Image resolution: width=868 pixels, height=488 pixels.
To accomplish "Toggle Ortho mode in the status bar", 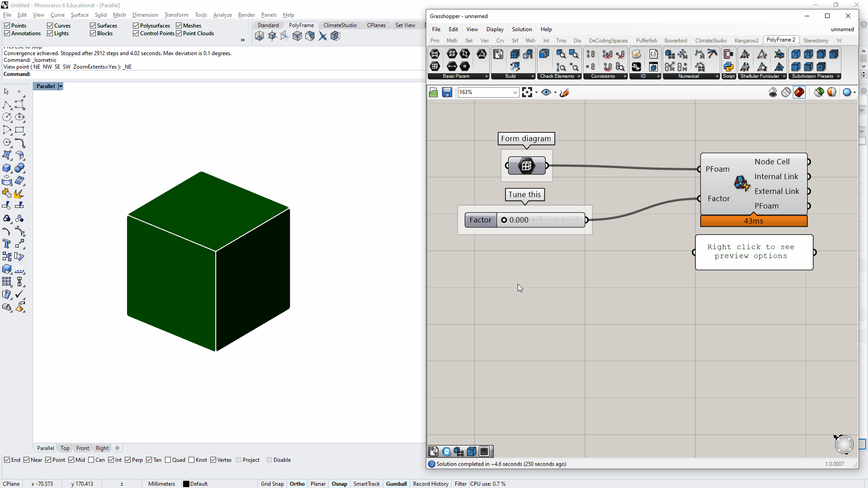I will (297, 483).
